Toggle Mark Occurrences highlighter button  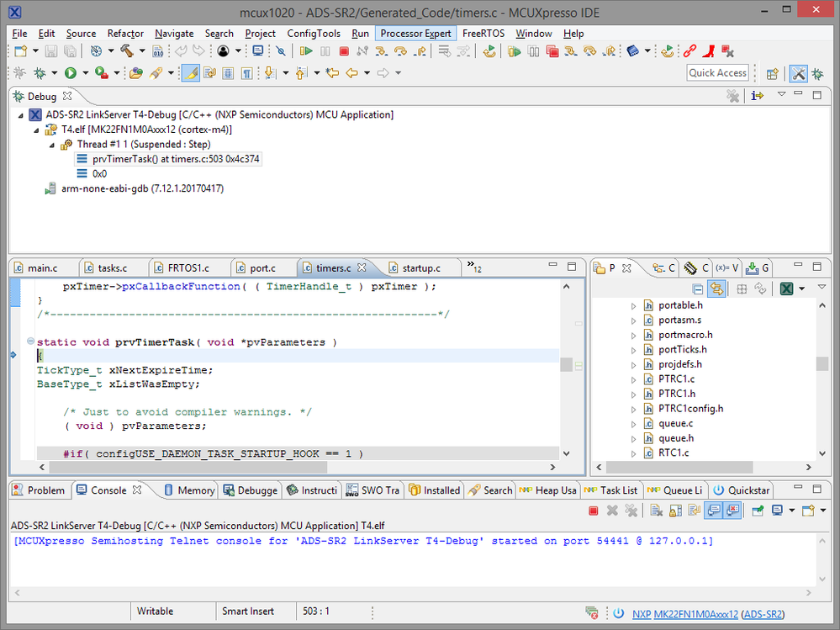click(x=191, y=73)
